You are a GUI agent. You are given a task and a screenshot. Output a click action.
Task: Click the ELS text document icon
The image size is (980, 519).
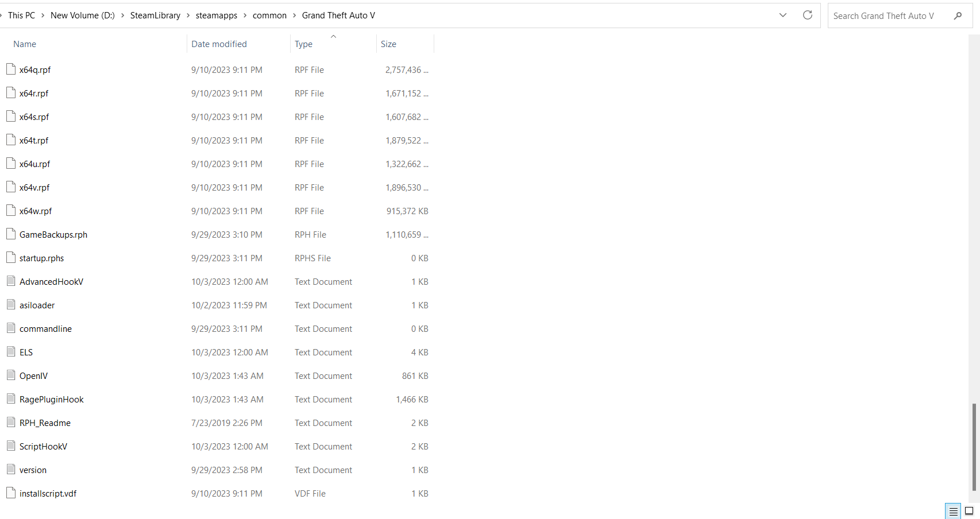[11, 351]
